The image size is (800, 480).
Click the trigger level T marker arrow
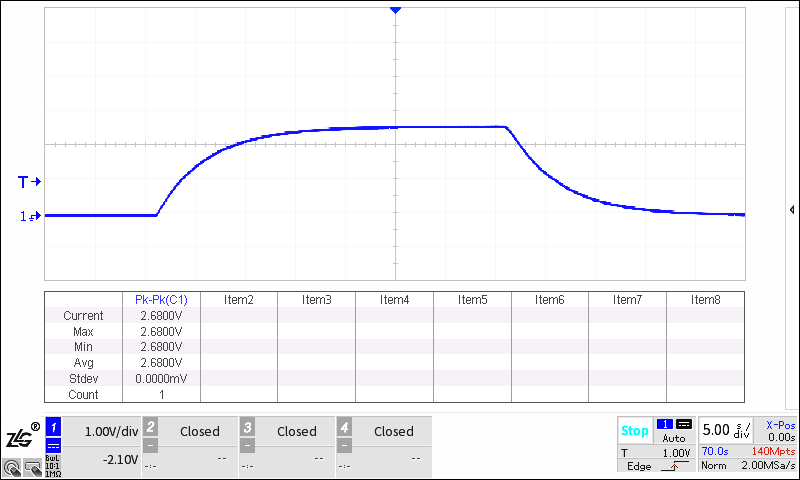tap(30, 181)
